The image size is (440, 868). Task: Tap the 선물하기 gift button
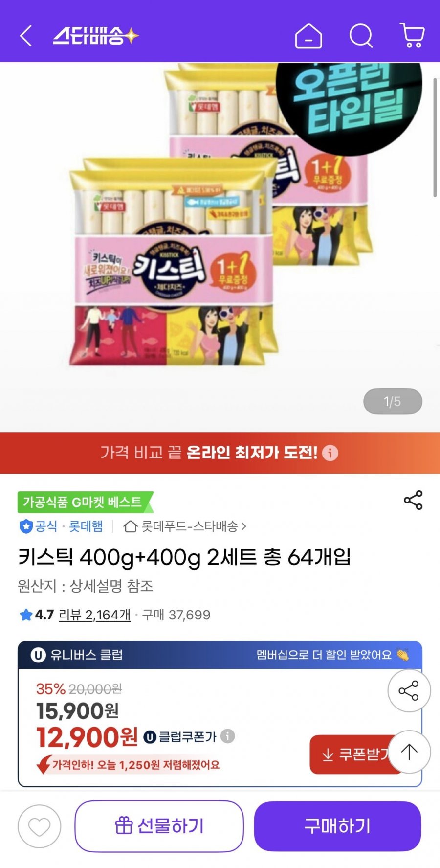coord(159,826)
